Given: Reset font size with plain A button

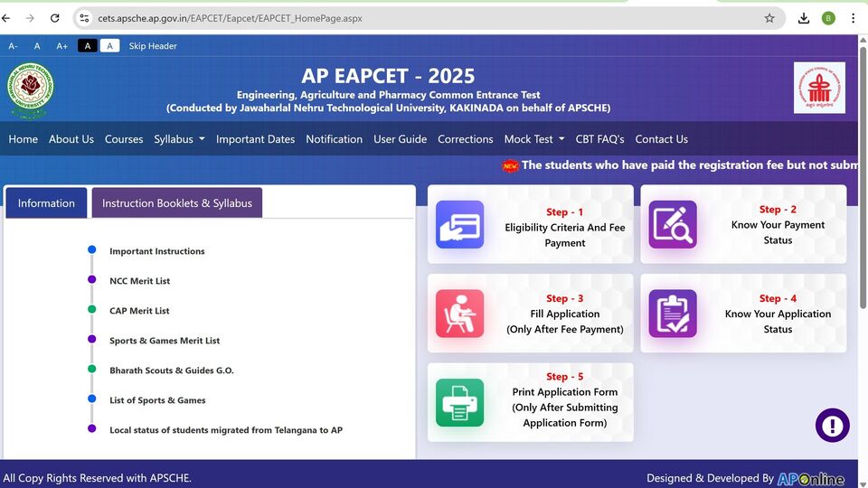Looking at the screenshot, I should pyautogui.click(x=37, y=46).
